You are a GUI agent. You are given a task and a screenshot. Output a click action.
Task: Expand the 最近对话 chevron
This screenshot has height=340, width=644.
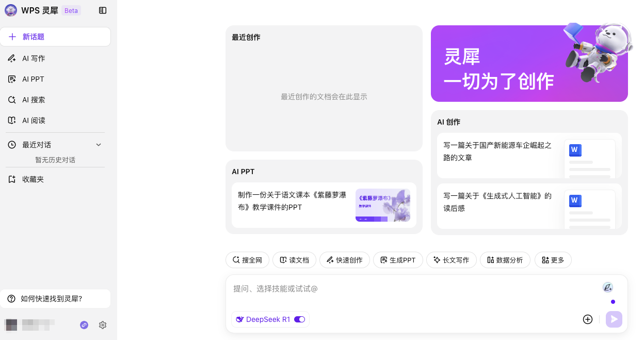pos(99,145)
